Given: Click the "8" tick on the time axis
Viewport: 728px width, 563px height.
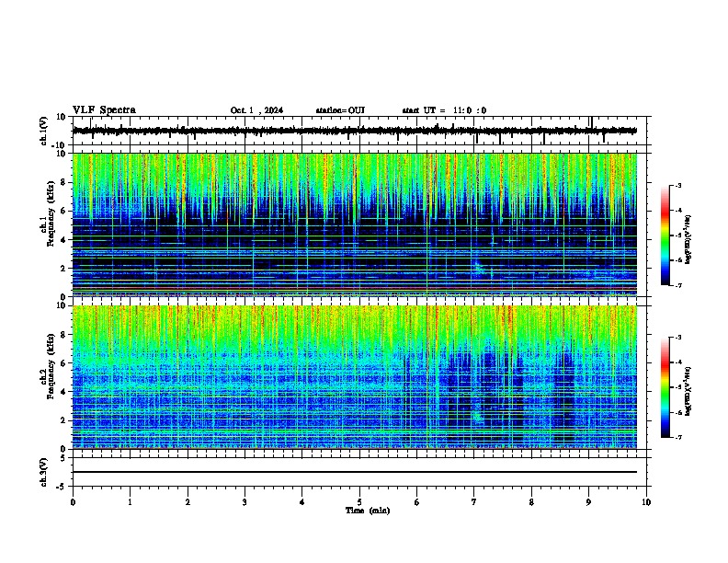Looking at the screenshot, I should (x=531, y=502).
